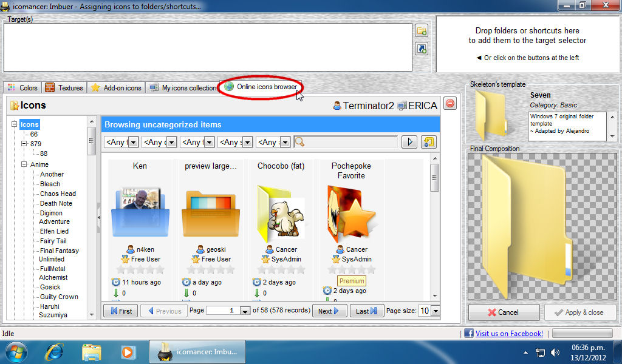Collapse the Icons root tree node
Screen dimensions: 622x364
point(15,124)
